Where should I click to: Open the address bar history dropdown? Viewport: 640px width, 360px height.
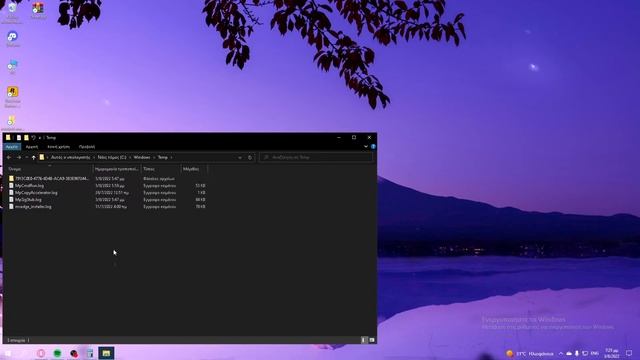pyautogui.click(x=240, y=158)
